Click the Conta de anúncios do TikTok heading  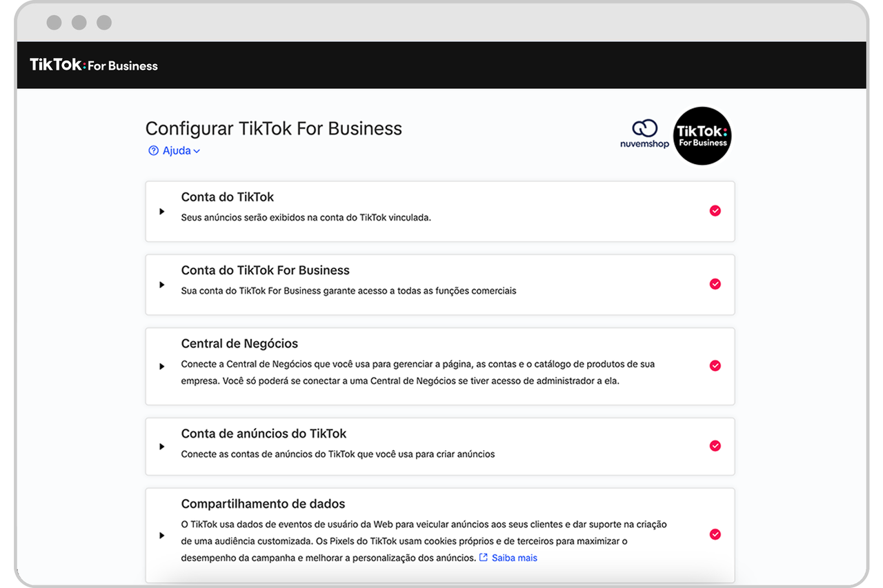pos(264,434)
